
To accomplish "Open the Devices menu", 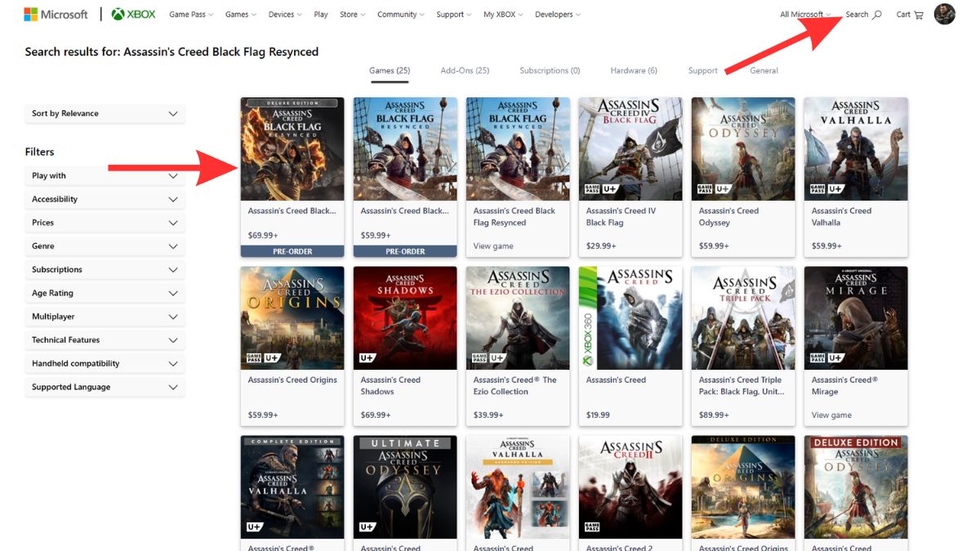I will (285, 15).
